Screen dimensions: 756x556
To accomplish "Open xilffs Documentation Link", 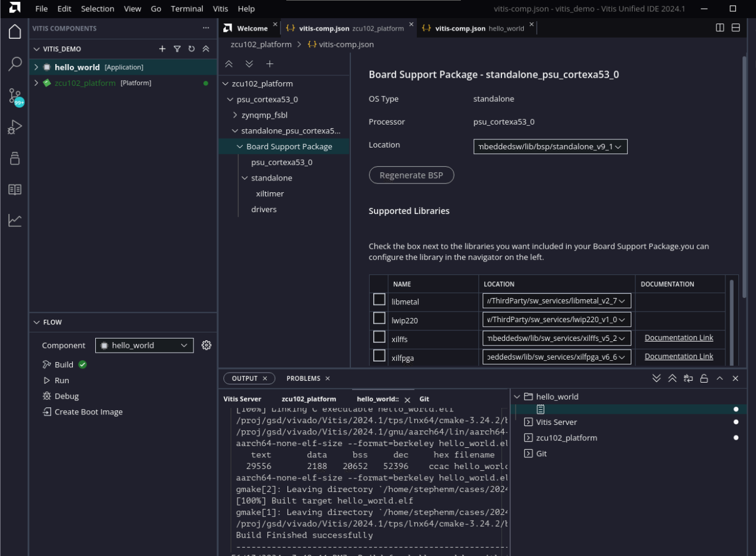I will (x=679, y=337).
